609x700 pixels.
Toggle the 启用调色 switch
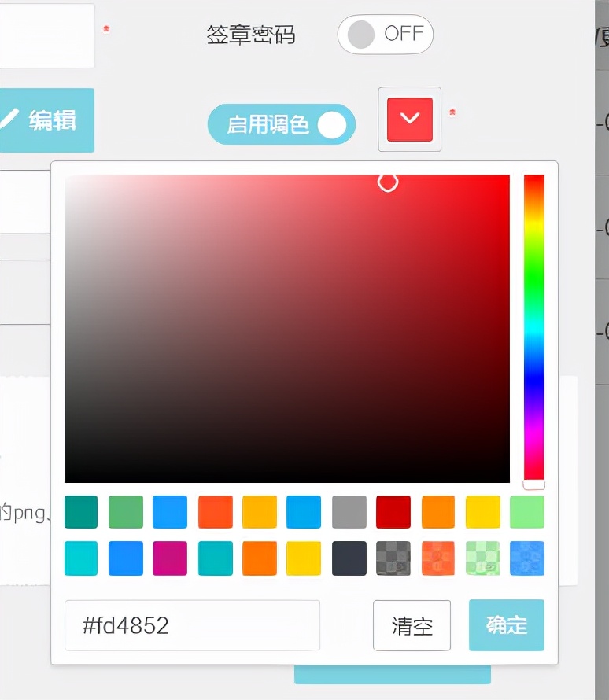pyautogui.click(x=281, y=124)
